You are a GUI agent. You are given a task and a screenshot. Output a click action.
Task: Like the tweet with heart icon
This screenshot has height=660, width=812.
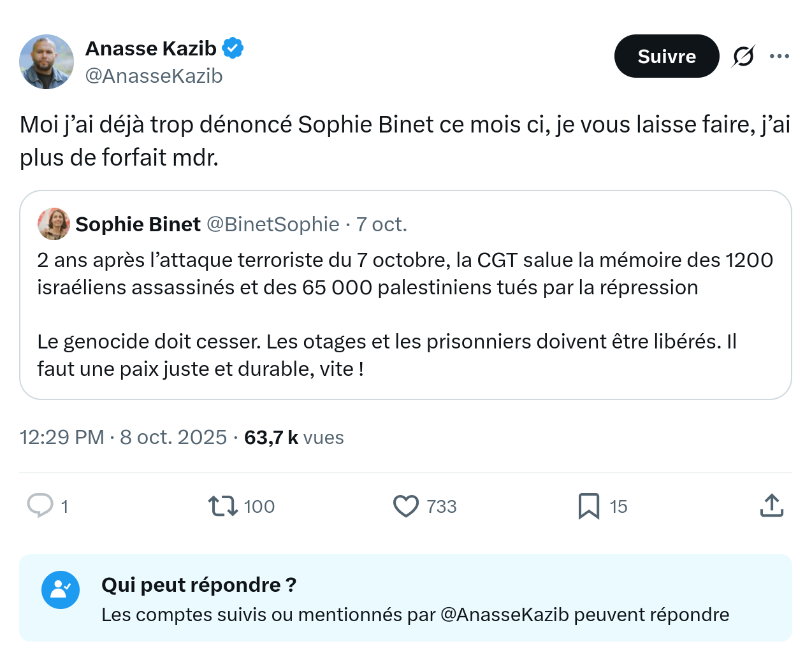tap(406, 506)
